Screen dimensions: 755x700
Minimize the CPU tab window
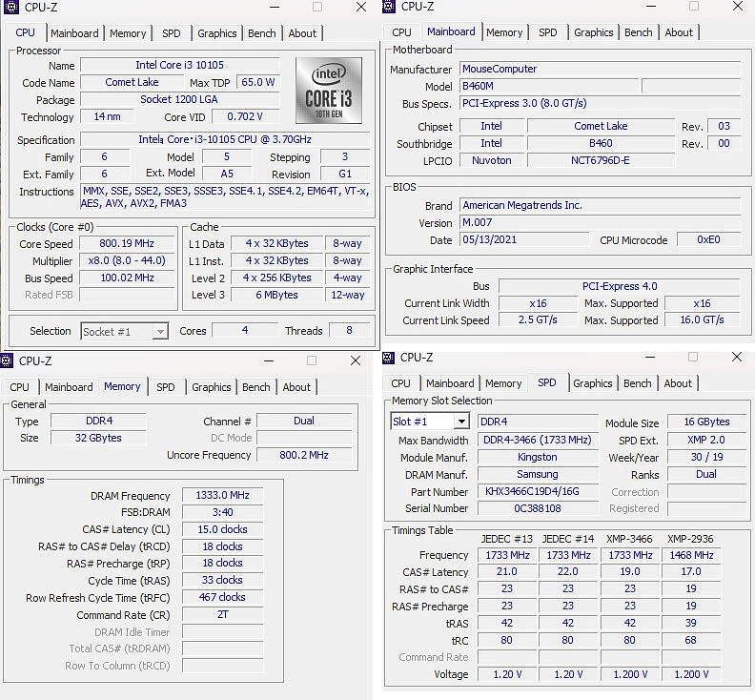click(x=274, y=7)
